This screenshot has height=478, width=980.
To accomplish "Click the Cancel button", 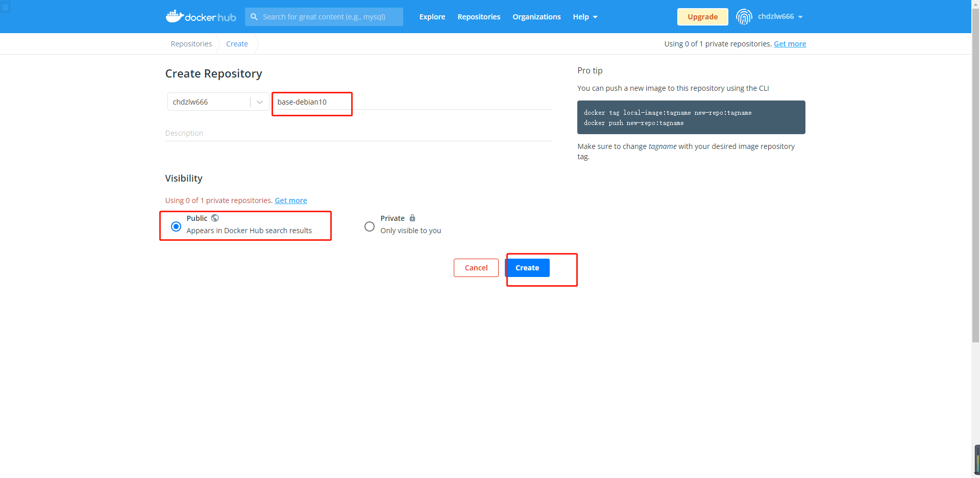I will pyautogui.click(x=476, y=268).
